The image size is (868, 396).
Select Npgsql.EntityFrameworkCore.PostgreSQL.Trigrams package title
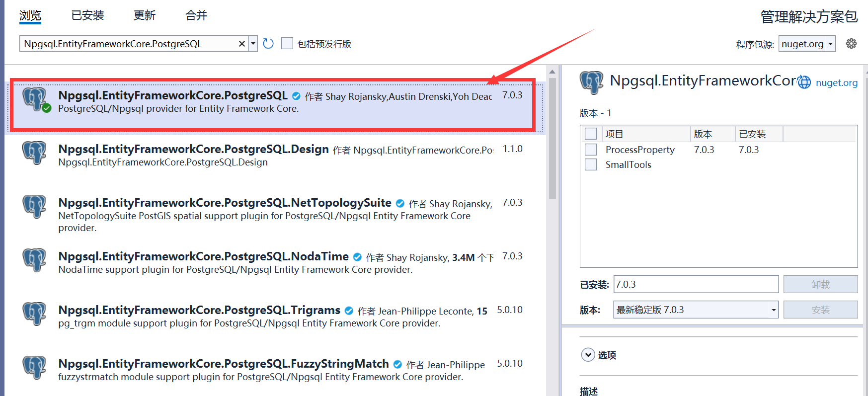[199, 310]
